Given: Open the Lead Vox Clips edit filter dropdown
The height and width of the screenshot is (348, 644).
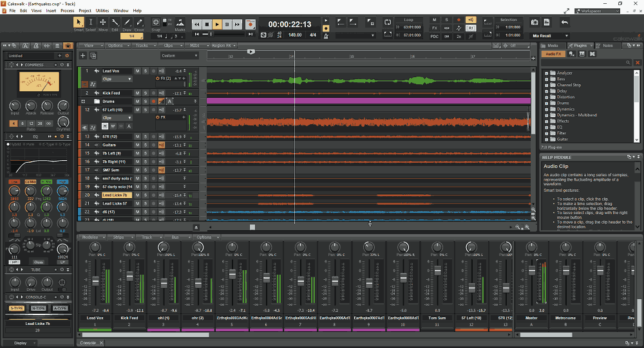Looking at the screenshot, I should pos(117,78).
